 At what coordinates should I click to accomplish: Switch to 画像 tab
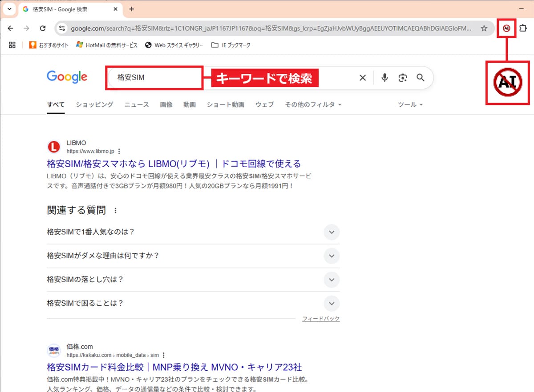166,104
